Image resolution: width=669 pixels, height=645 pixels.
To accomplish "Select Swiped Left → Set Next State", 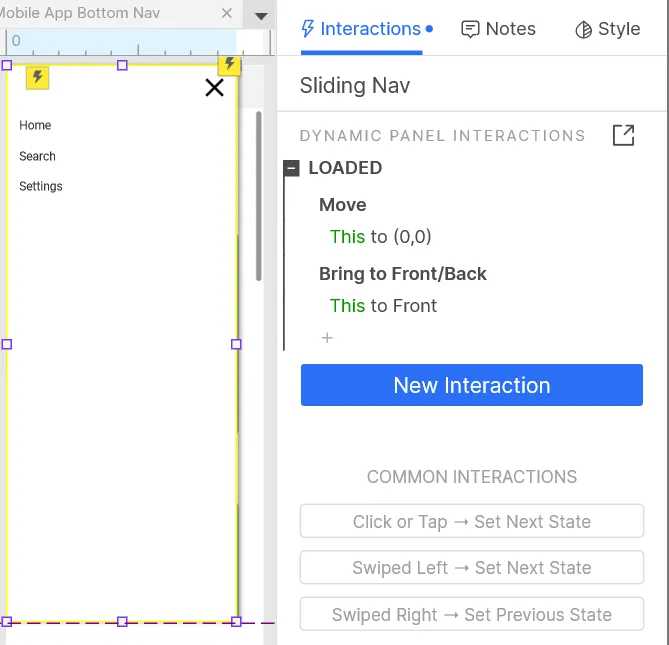I will (471, 568).
